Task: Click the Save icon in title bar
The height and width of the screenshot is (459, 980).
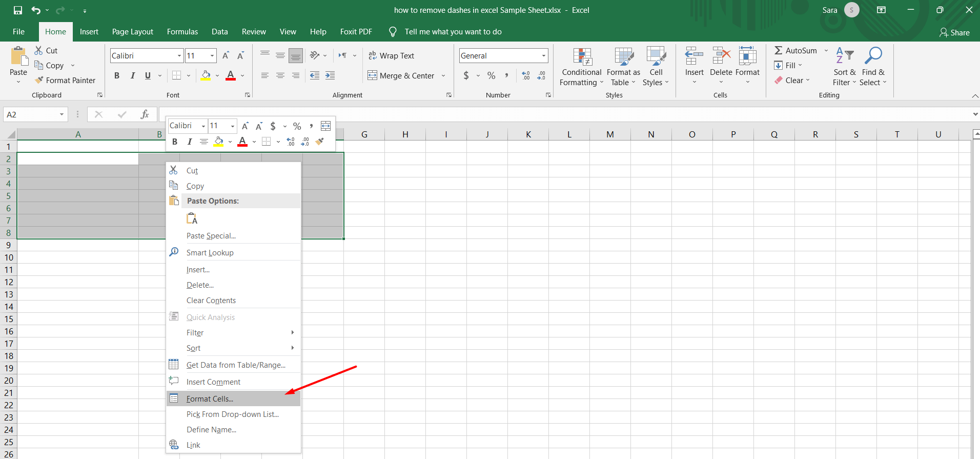Action: 18,10
